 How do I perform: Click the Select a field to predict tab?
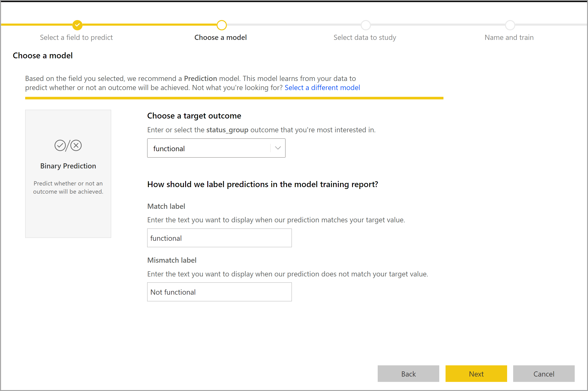point(76,37)
